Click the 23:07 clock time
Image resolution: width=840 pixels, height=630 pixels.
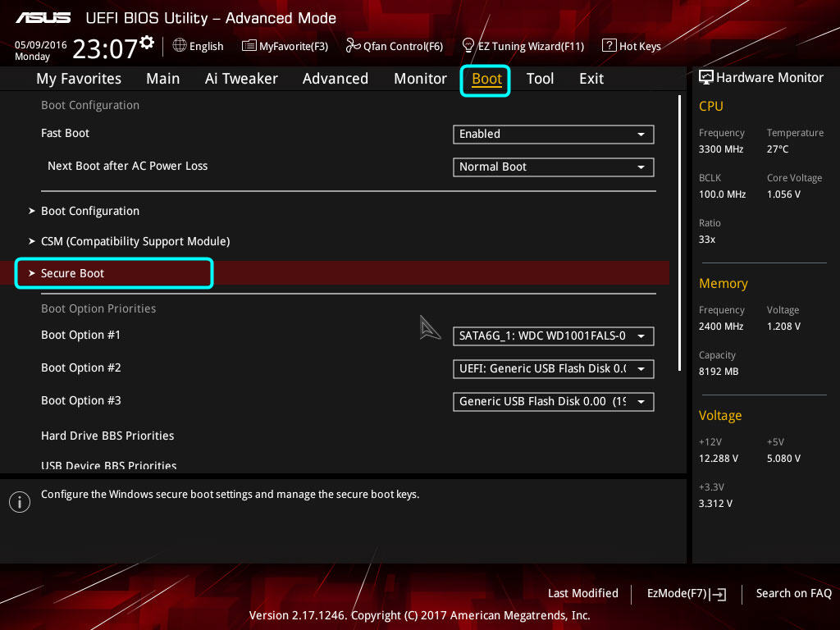click(106, 48)
